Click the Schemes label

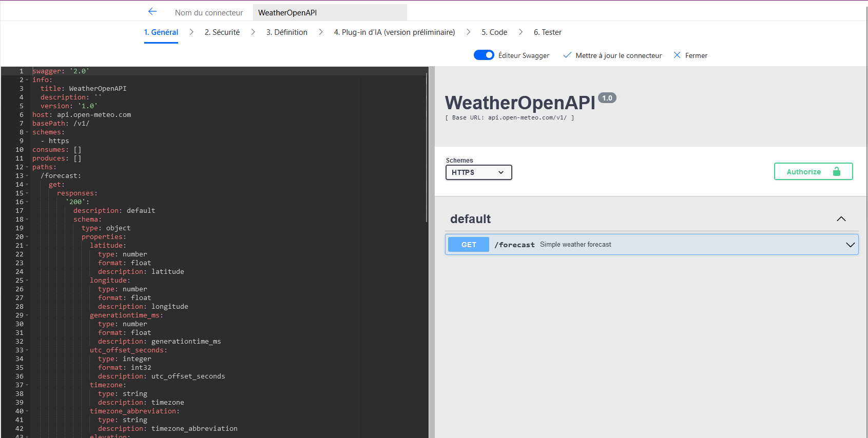coord(459,161)
